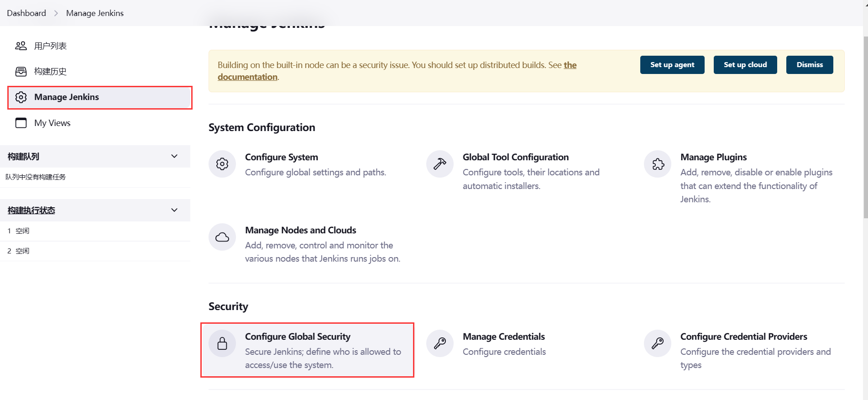Collapse the 构建执行状态 panel using its chevron
This screenshot has width=868, height=400.
(174, 210)
